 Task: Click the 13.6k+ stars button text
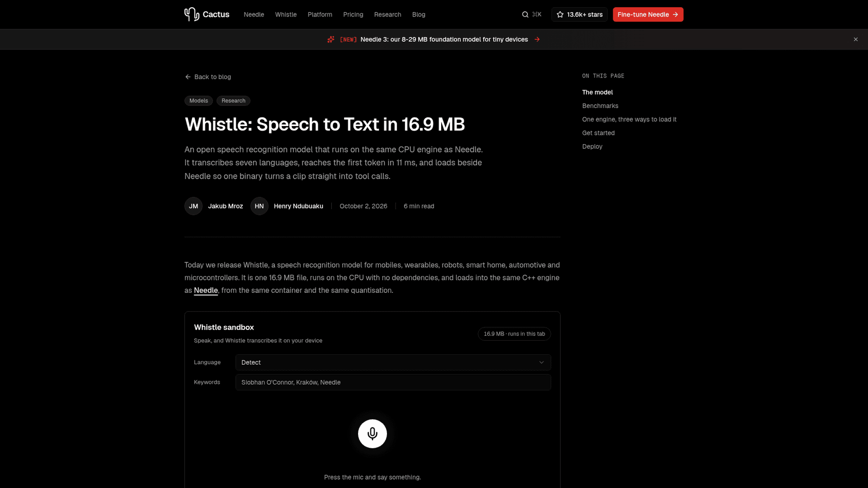[x=584, y=14]
